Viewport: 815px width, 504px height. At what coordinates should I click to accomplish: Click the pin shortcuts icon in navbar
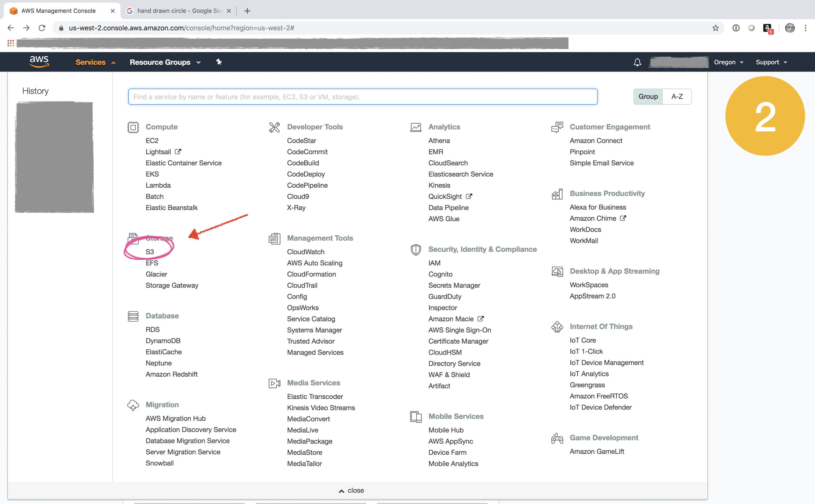tap(219, 62)
